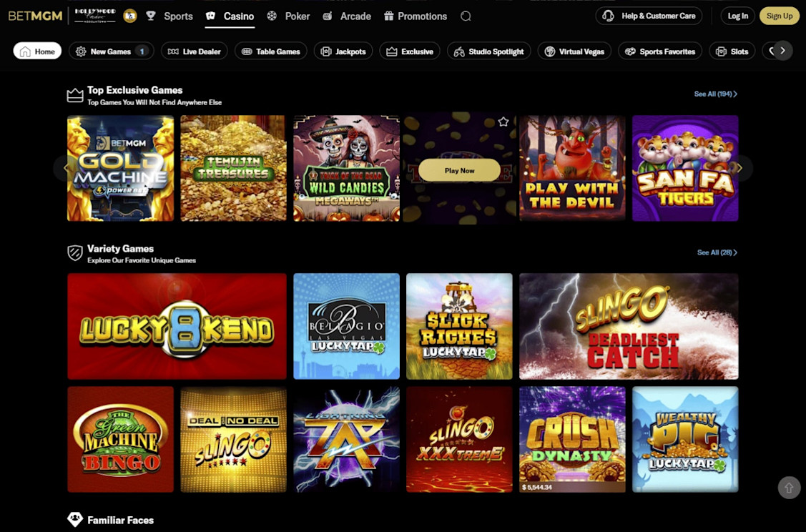Click the Familiar Faces section icon

(75, 519)
